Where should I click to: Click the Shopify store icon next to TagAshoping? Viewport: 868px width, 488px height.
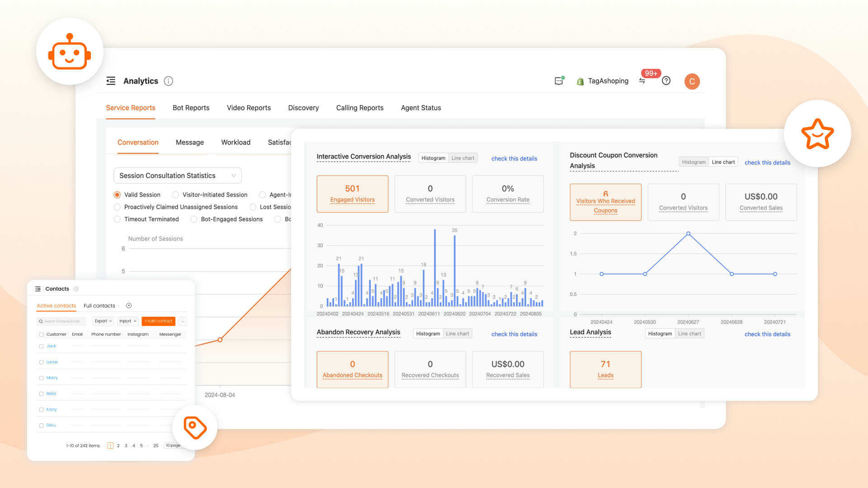tap(580, 81)
